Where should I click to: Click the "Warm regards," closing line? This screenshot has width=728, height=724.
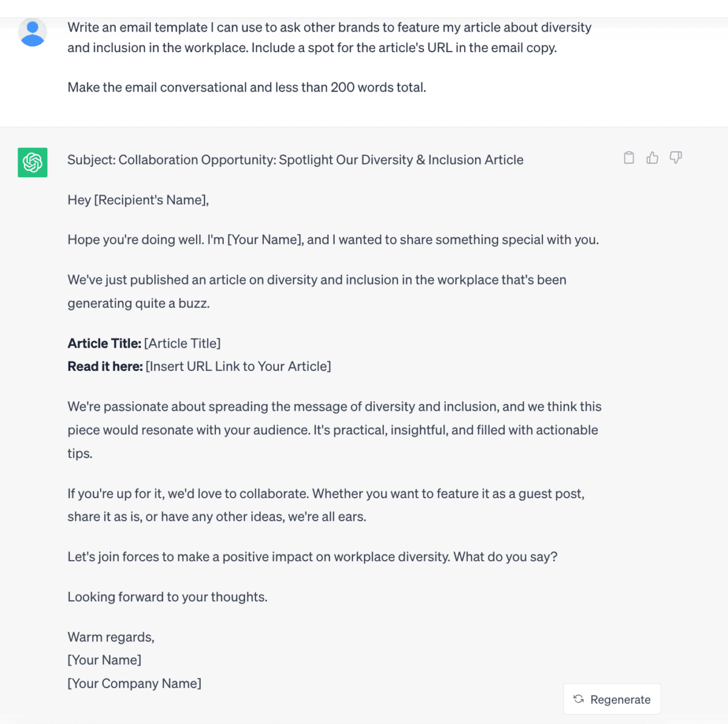click(111, 637)
